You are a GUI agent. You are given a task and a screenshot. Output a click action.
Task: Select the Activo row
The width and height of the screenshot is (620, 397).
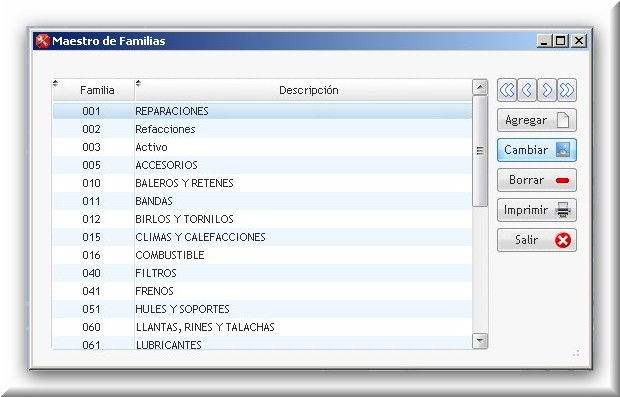262,147
